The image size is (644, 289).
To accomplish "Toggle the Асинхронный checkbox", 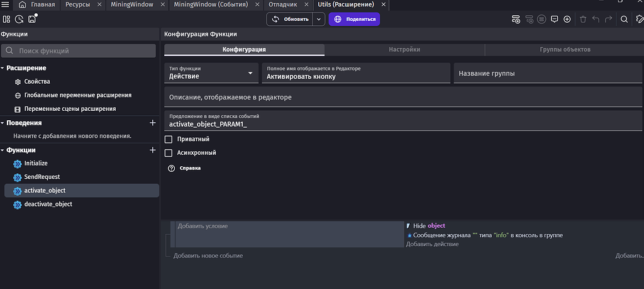I will coord(168,153).
